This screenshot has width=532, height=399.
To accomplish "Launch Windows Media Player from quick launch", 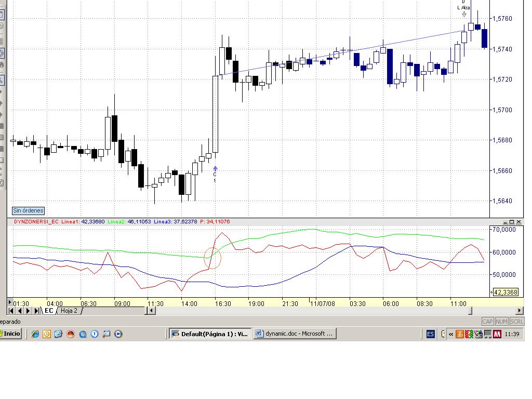I will pos(118,334).
